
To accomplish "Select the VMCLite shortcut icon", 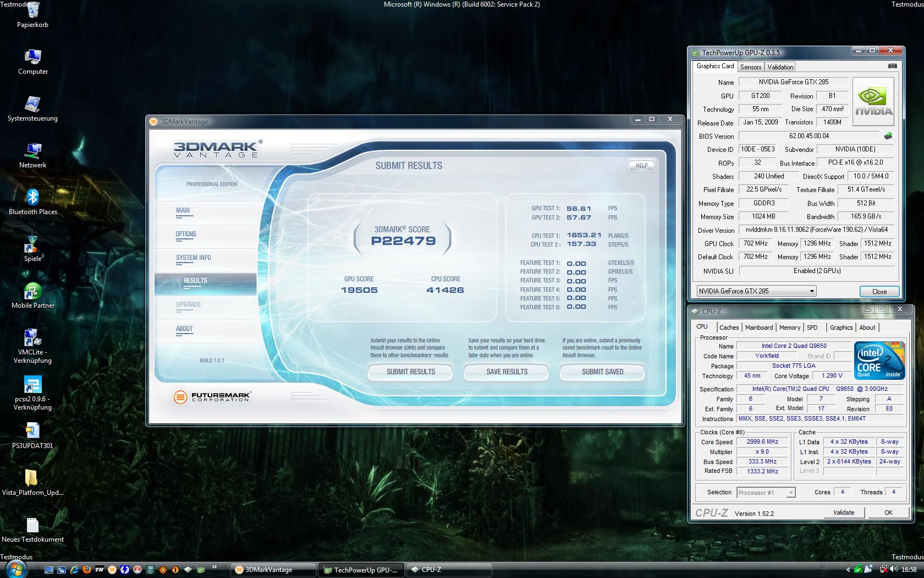I will pyautogui.click(x=32, y=337).
